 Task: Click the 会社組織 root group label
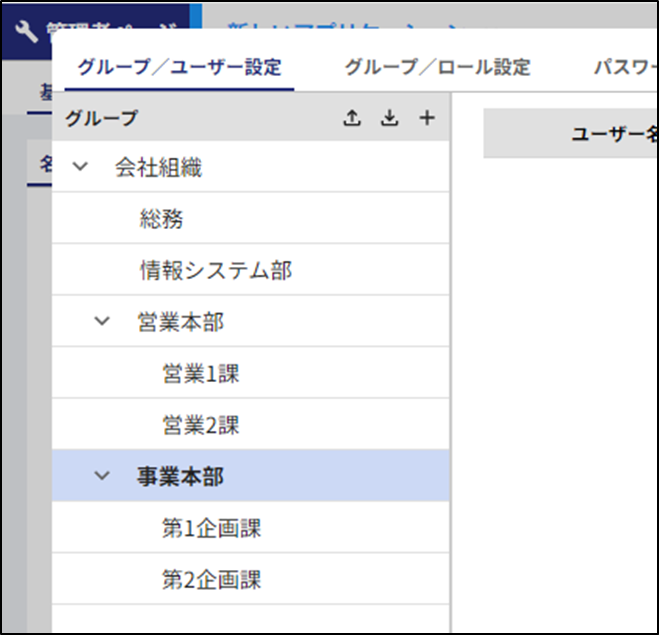click(x=158, y=168)
